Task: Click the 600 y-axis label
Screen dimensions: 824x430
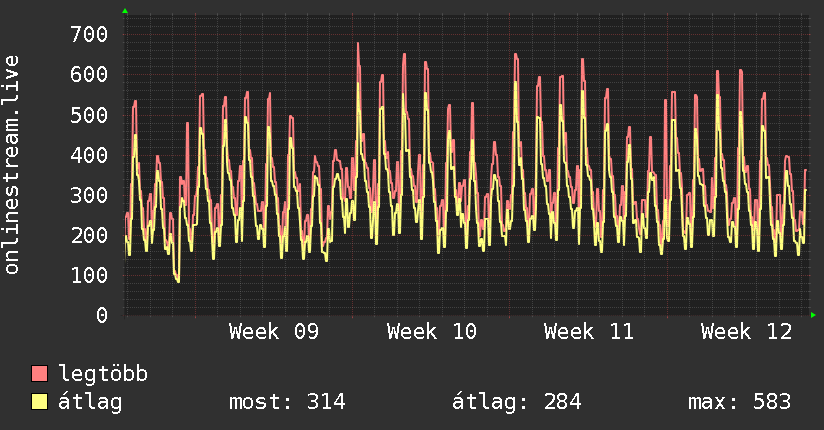Action: click(89, 75)
